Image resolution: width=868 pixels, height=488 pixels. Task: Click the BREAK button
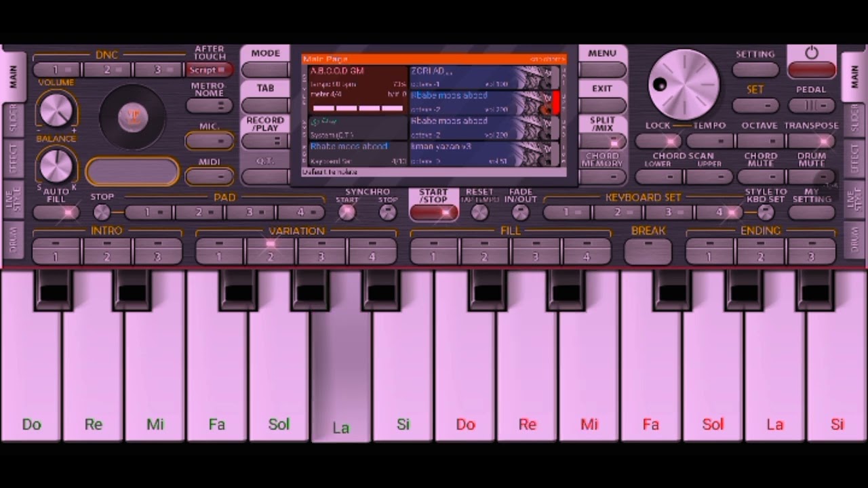[648, 251]
